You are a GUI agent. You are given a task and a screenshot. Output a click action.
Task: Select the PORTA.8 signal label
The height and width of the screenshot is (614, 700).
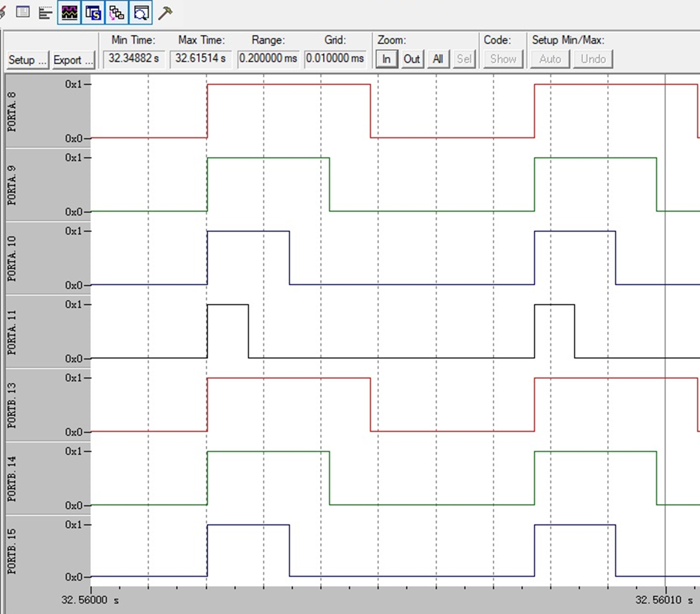point(12,111)
